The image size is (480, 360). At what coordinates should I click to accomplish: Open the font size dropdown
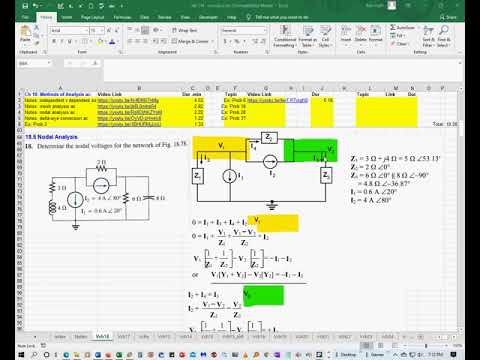(x=102, y=30)
